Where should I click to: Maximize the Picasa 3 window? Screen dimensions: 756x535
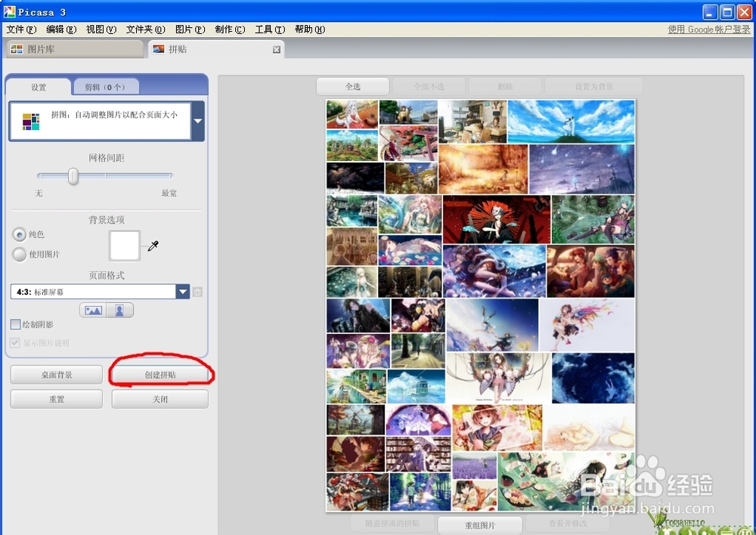tap(727, 12)
